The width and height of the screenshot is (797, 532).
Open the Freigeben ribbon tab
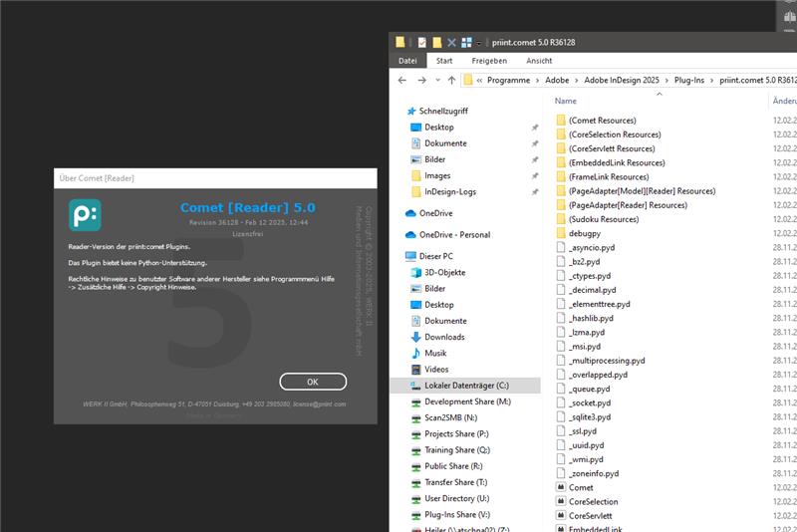489,61
